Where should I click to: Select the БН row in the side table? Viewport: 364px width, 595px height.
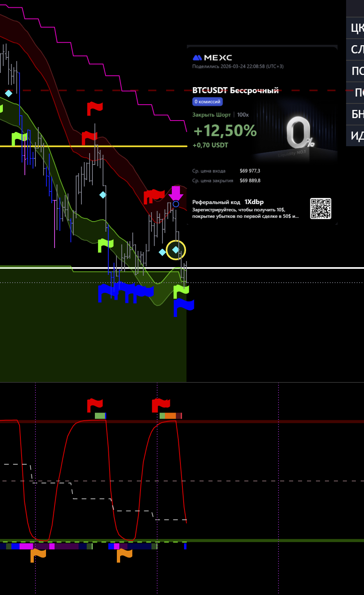357,114
